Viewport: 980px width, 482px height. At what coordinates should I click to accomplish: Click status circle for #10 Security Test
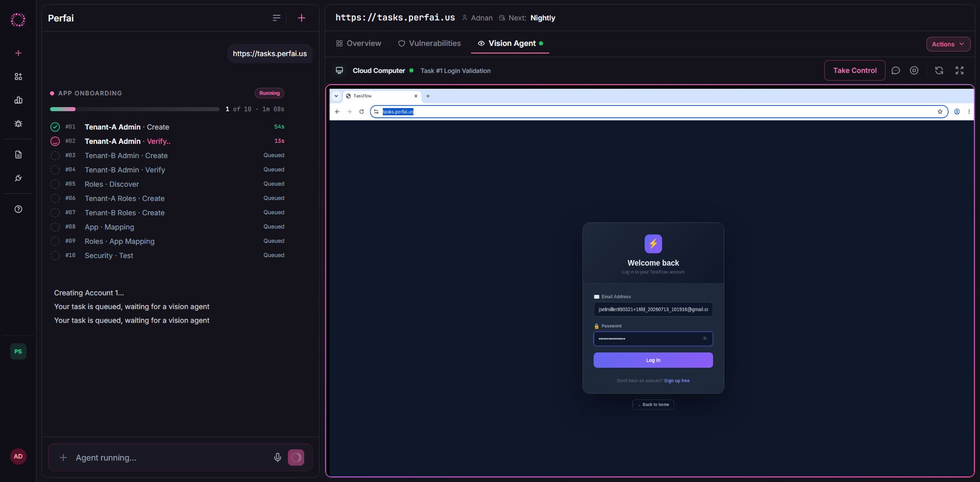[55, 256]
